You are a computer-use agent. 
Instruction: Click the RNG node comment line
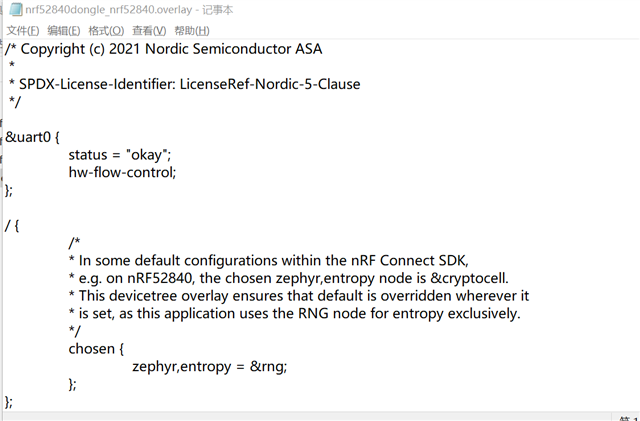[295, 313]
